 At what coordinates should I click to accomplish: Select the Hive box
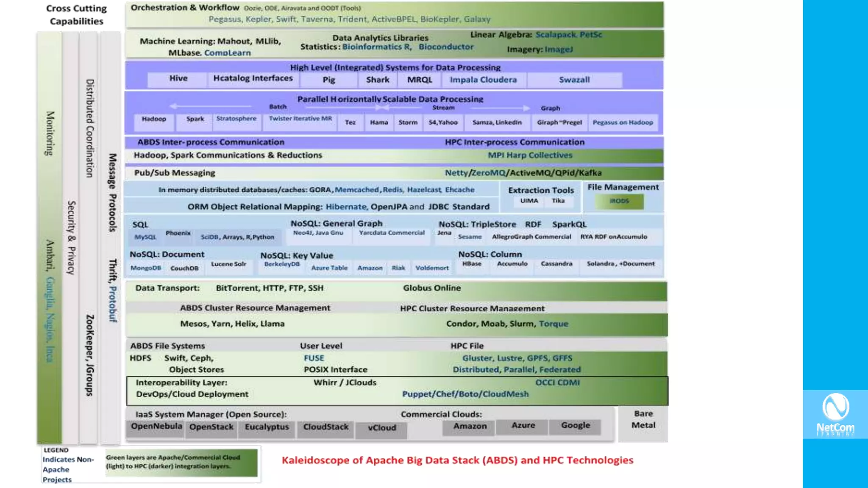pos(178,79)
